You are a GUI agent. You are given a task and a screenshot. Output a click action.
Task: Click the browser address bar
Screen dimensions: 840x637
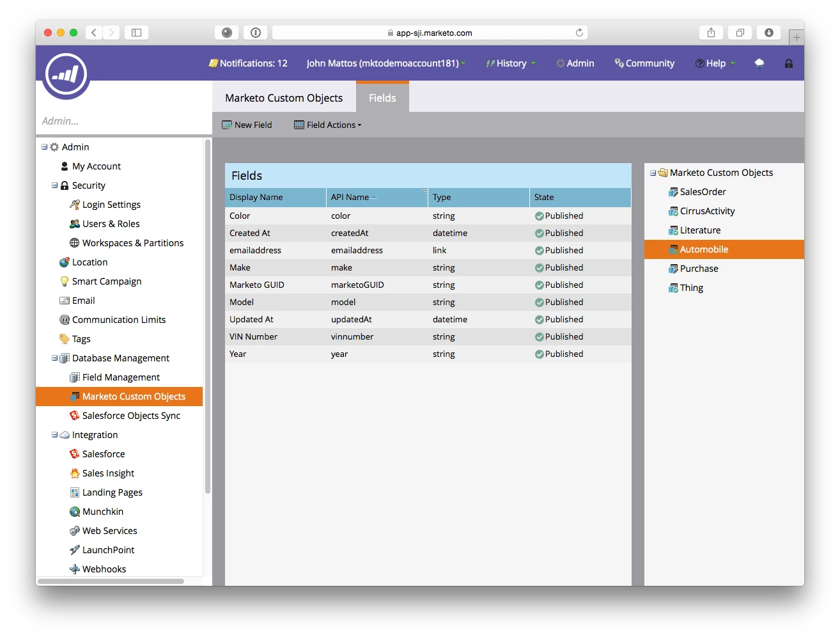click(430, 33)
